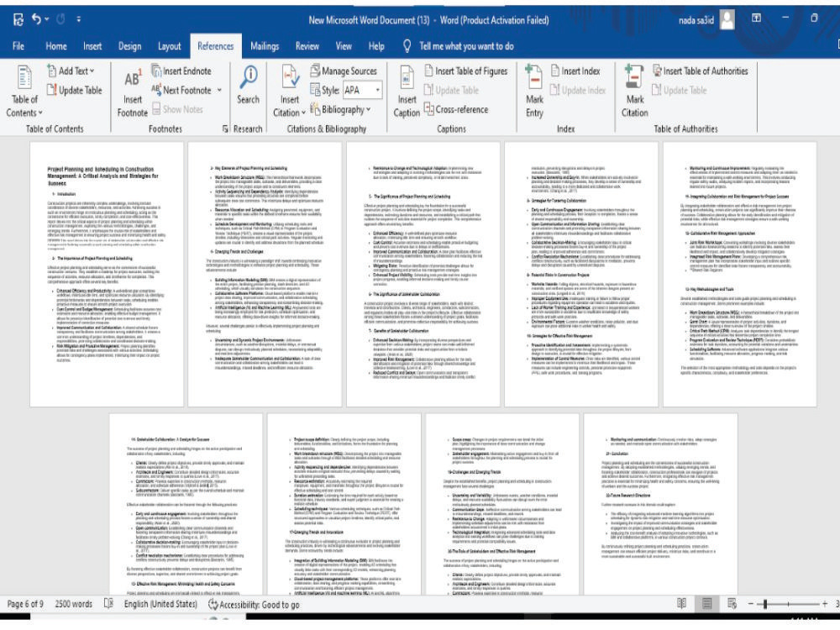Click Mark Citation
Screen dimensions: 840x630
[635, 92]
